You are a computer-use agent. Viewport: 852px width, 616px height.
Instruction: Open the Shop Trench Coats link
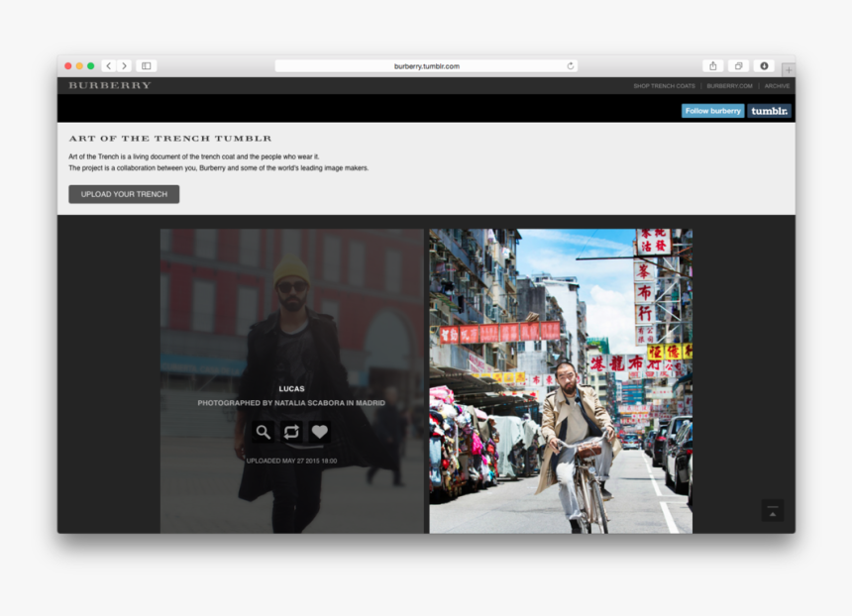click(x=664, y=86)
